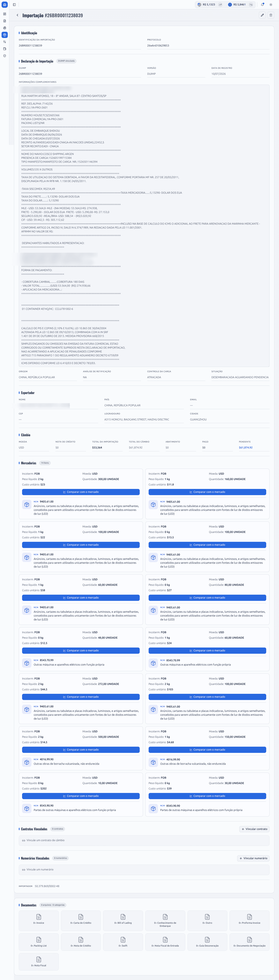Compare with market for the $27 unit cost item

[207, 598]
